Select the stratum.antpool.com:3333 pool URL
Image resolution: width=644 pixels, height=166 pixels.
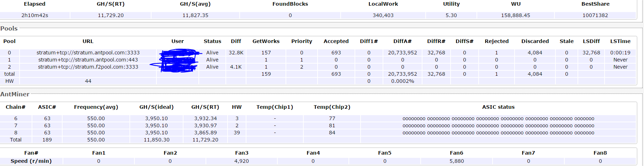pyautogui.click(x=88, y=53)
